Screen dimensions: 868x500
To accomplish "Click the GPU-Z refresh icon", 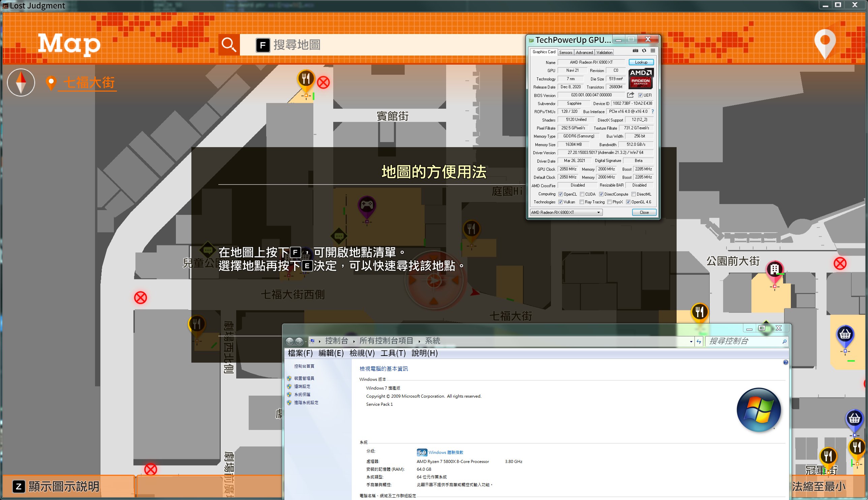I will point(644,51).
